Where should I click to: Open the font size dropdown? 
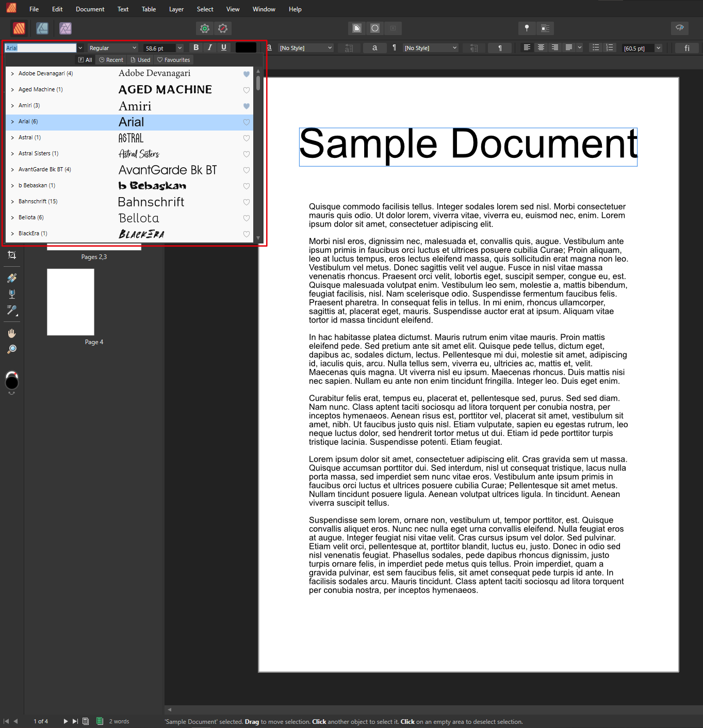[179, 48]
